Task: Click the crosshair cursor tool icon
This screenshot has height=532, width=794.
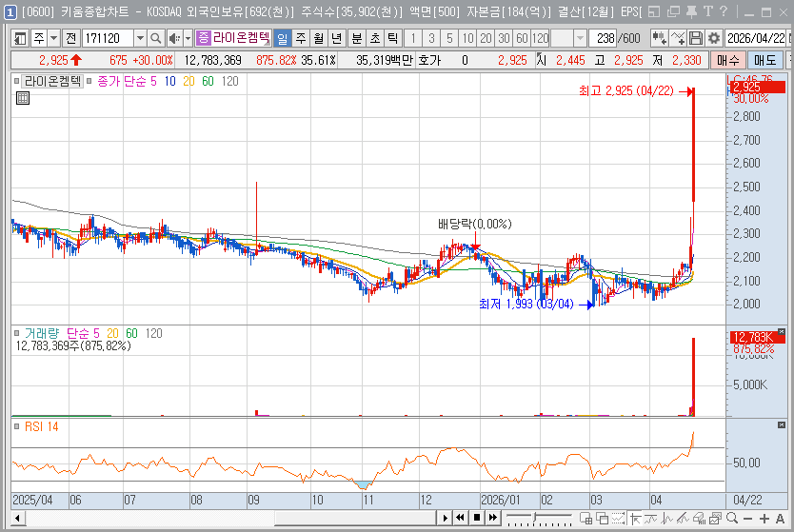Action: [x=635, y=519]
